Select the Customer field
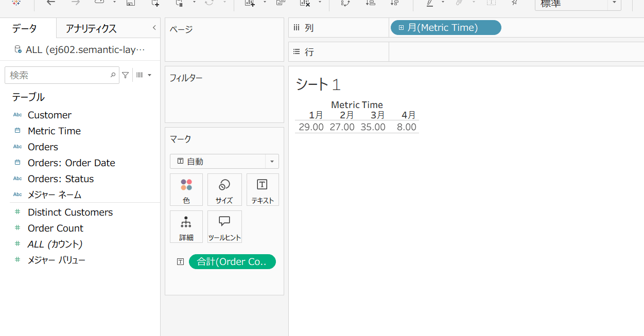The width and height of the screenshot is (644, 336). pyautogui.click(x=49, y=115)
